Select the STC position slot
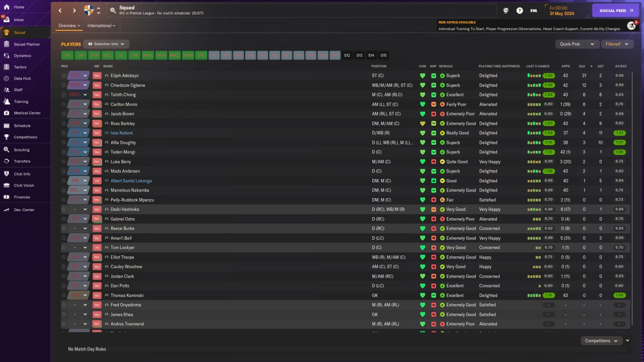644x362 pixels. coord(201,55)
